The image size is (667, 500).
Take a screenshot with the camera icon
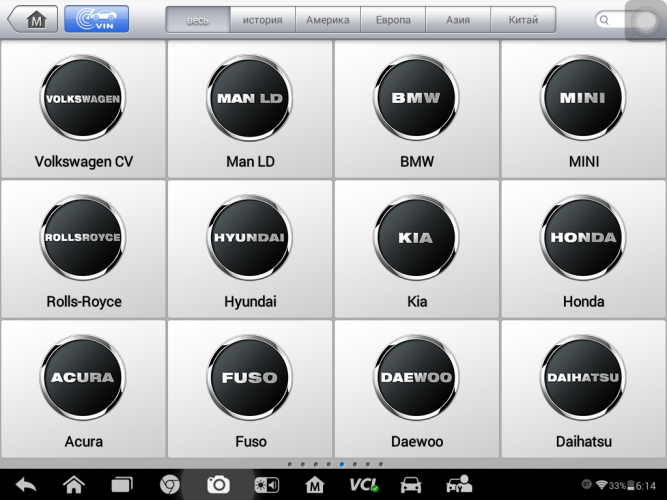(218, 485)
